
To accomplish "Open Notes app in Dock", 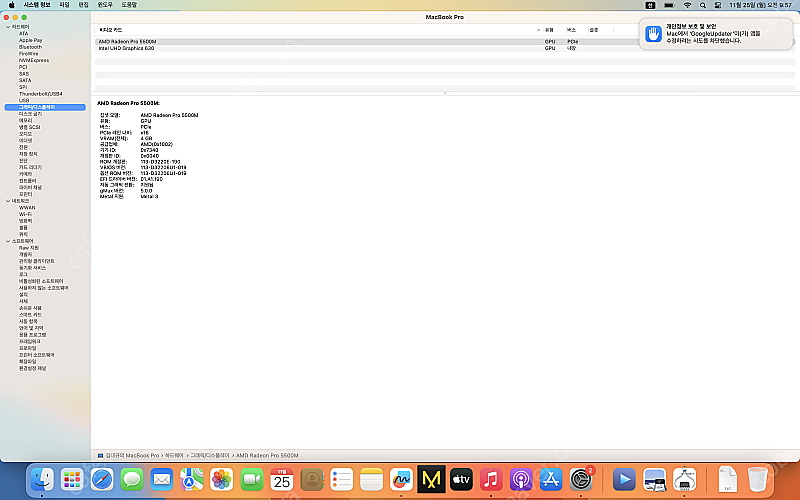I will pos(371,480).
